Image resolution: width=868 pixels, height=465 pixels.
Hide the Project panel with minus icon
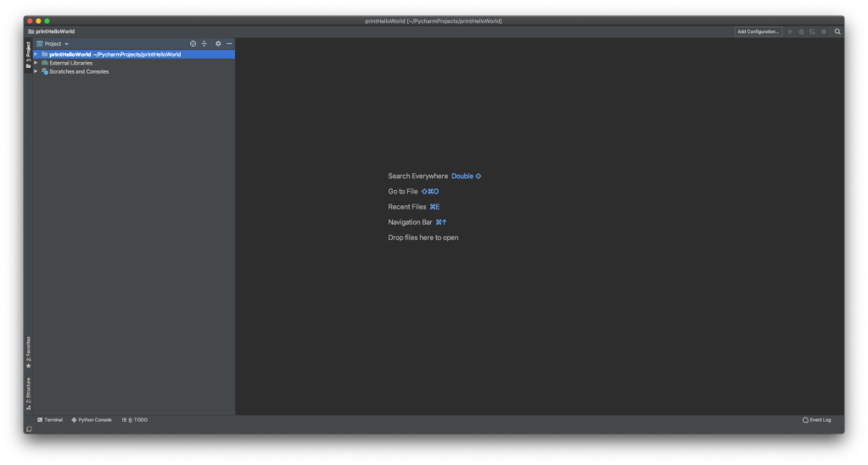[229, 43]
